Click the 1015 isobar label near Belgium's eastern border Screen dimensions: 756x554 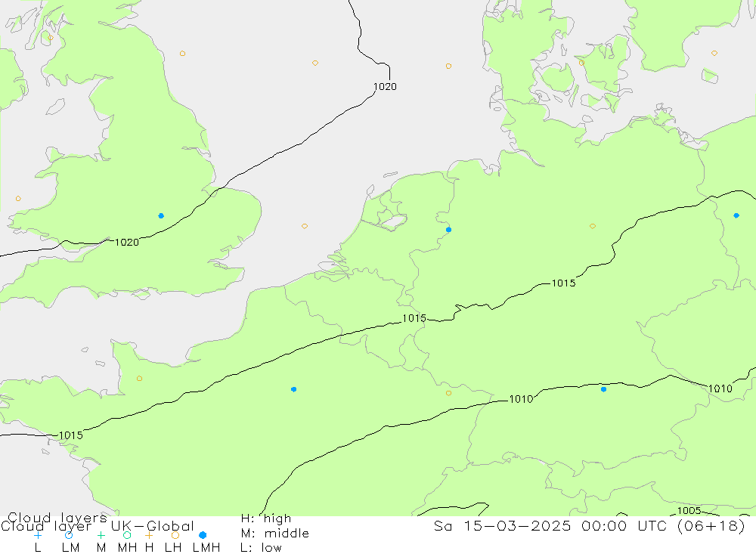pyautogui.click(x=414, y=318)
